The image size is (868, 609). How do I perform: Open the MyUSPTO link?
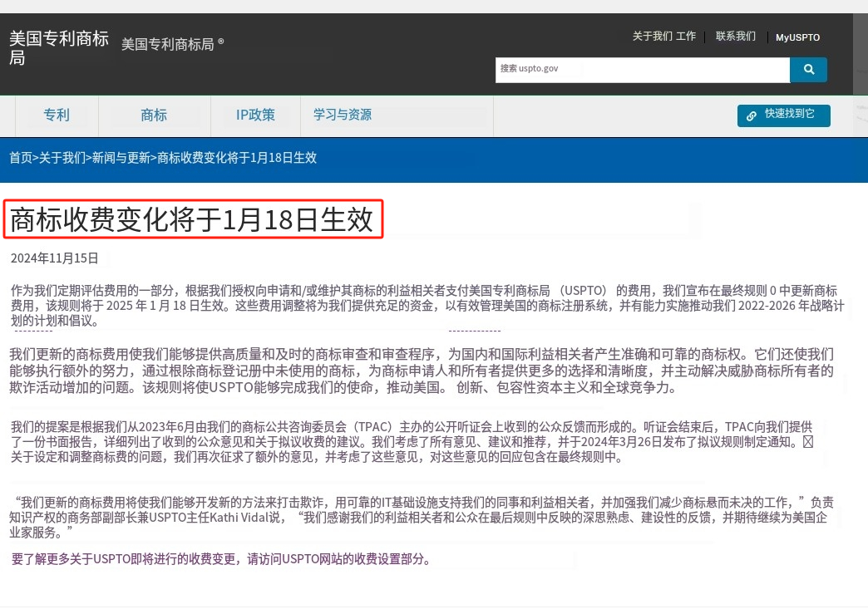tap(796, 37)
